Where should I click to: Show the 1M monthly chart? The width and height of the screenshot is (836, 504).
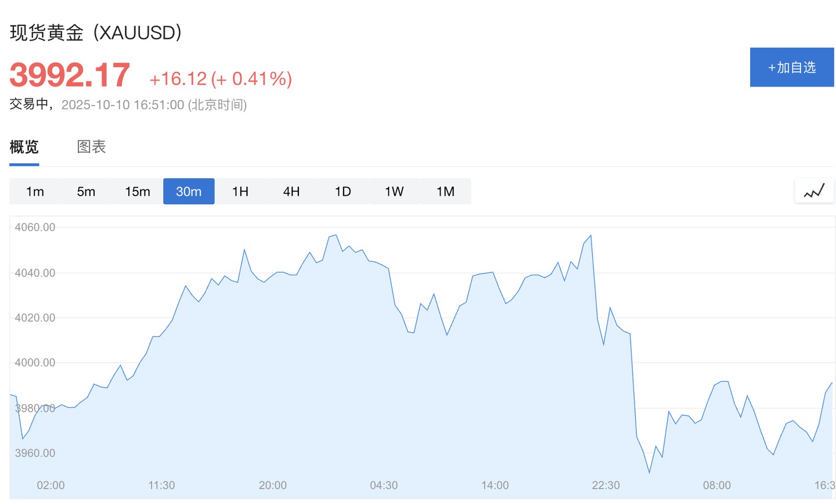(445, 192)
